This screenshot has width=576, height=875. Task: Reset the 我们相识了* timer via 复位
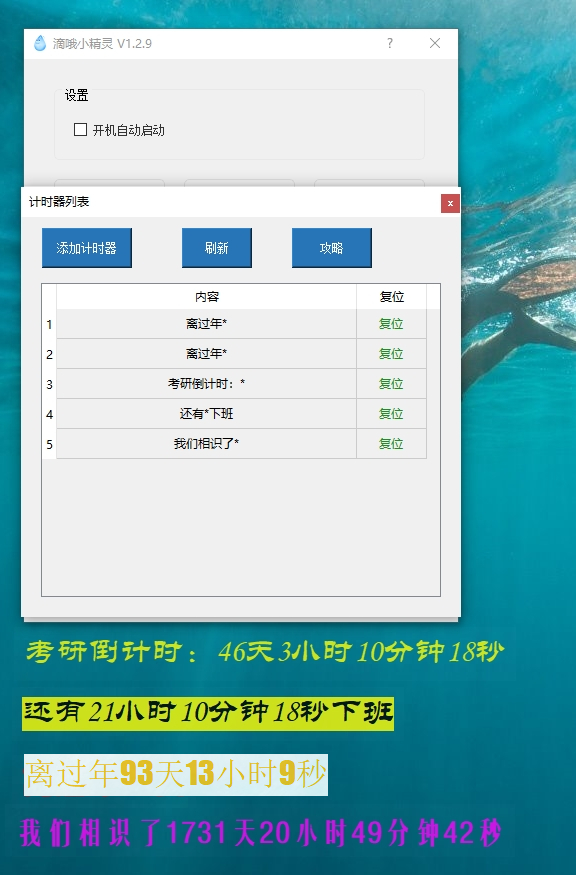pyautogui.click(x=391, y=444)
